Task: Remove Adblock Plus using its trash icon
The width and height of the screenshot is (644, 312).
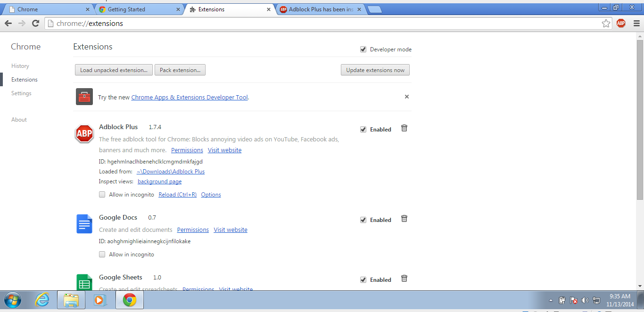Action: 404,128
